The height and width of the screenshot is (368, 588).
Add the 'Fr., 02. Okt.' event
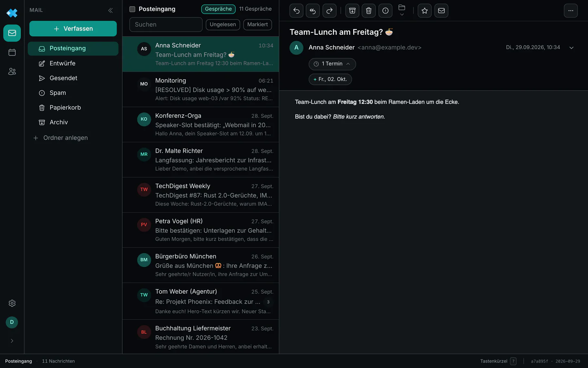(330, 79)
